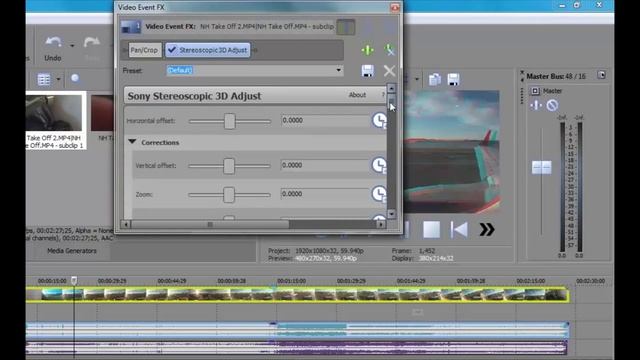This screenshot has height=360, width=640.
Task: Open the Pan/Crop plug-in in the FX chain
Action: tap(144, 50)
